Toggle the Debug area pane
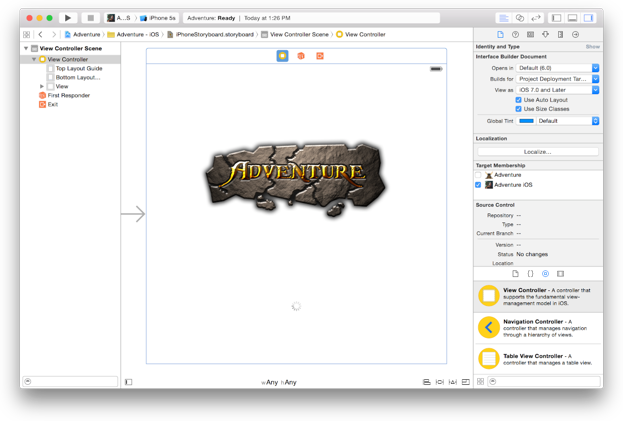The height and width of the screenshot is (421, 623). (x=573, y=18)
